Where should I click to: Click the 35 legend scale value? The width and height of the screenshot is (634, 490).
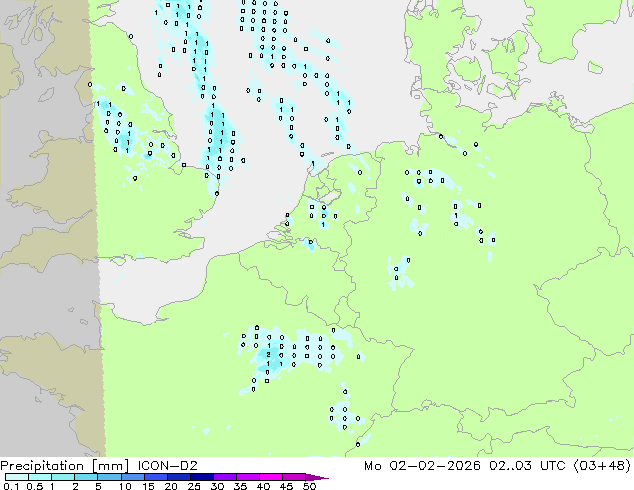click(x=240, y=486)
